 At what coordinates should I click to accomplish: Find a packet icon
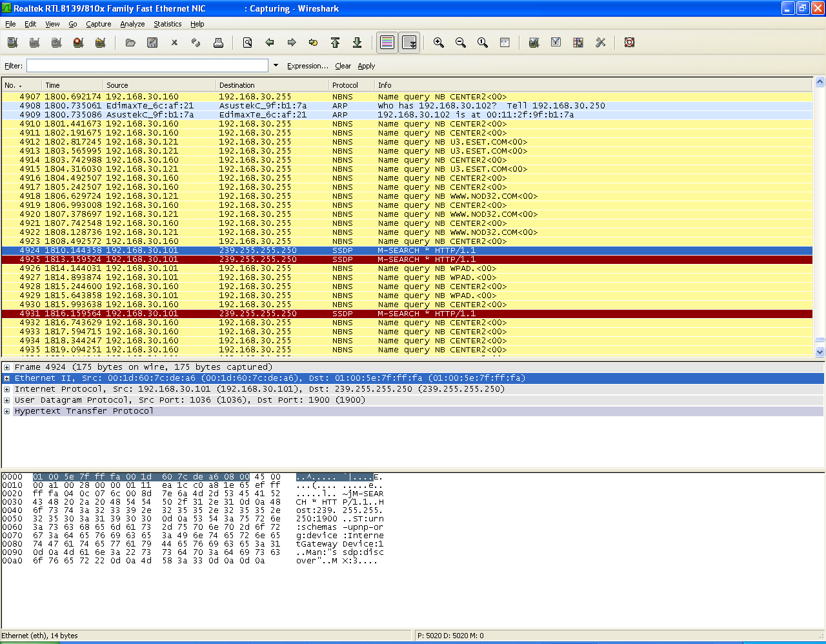coord(247,43)
